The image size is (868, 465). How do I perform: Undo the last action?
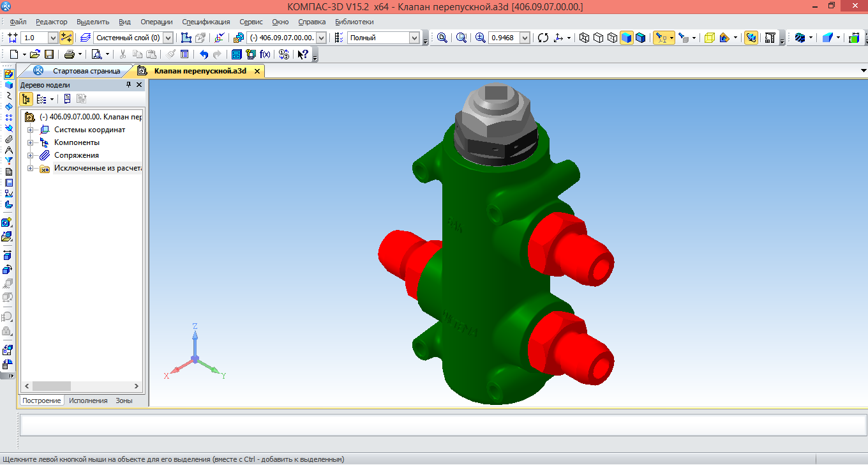(x=204, y=54)
